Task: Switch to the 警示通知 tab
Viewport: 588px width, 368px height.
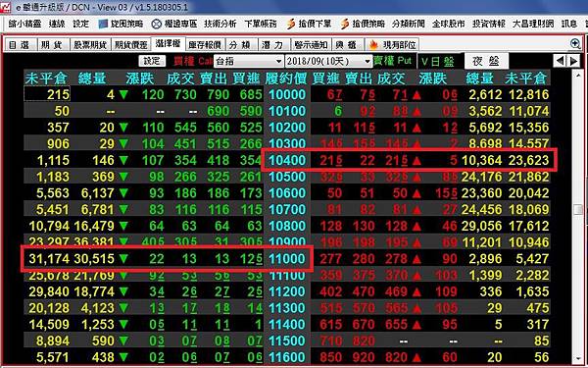Action: [312, 45]
